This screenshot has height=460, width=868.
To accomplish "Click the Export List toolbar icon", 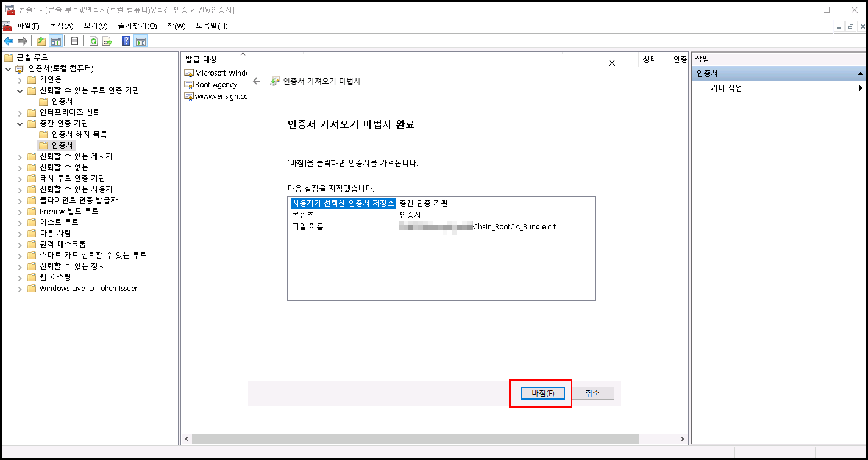I will pyautogui.click(x=107, y=41).
